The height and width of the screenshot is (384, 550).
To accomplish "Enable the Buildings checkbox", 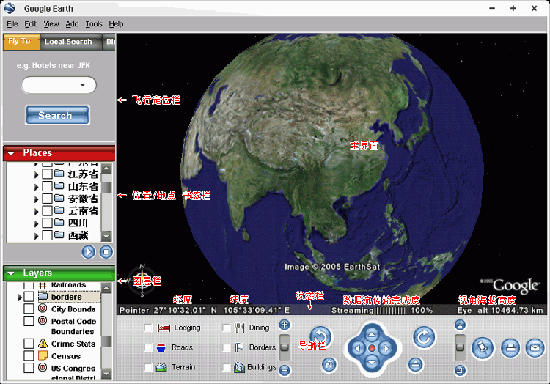I will click(x=227, y=367).
